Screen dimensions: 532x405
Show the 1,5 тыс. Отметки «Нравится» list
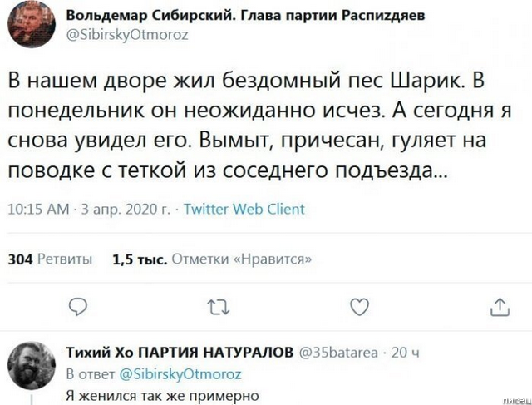212,259
